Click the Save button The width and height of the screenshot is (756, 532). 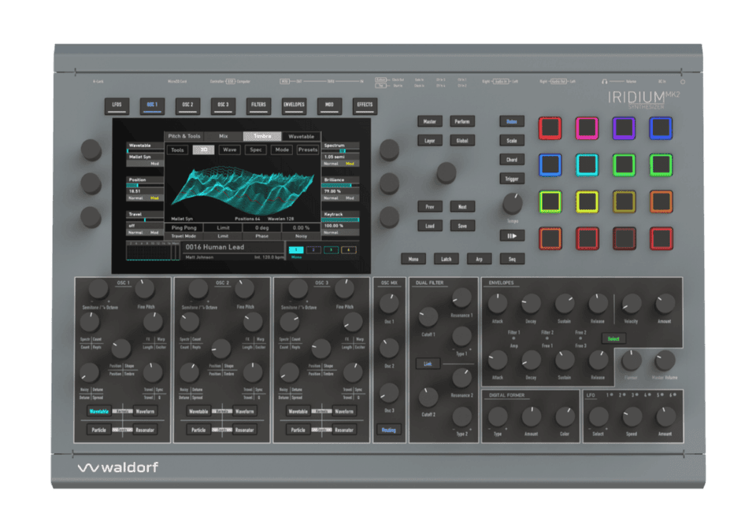[462, 226]
